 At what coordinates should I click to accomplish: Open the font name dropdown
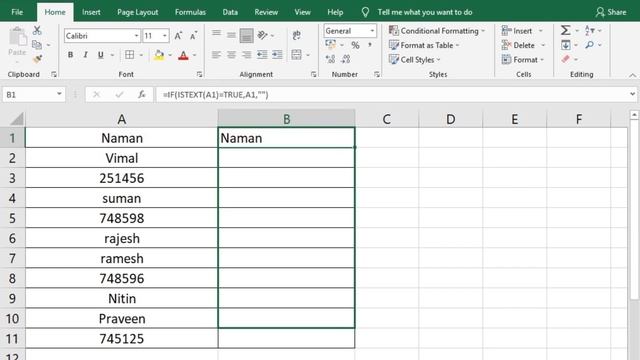(136, 36)
